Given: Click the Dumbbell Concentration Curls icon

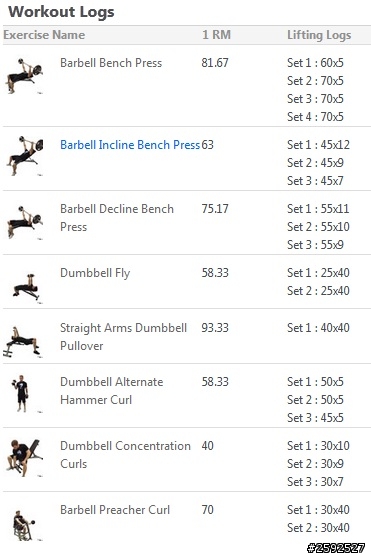Looking at the screenshot, I should coord(24,457).
